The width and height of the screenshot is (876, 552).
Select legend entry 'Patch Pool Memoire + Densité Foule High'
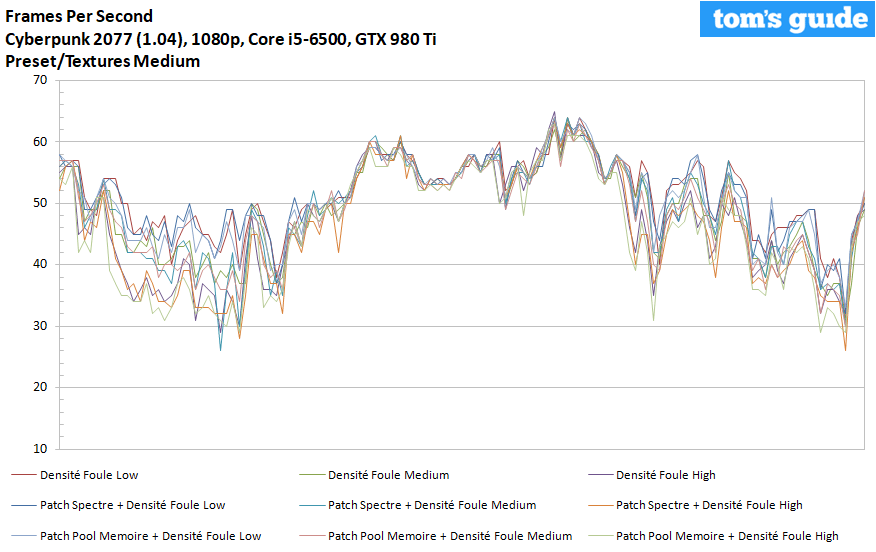(727, 536)
